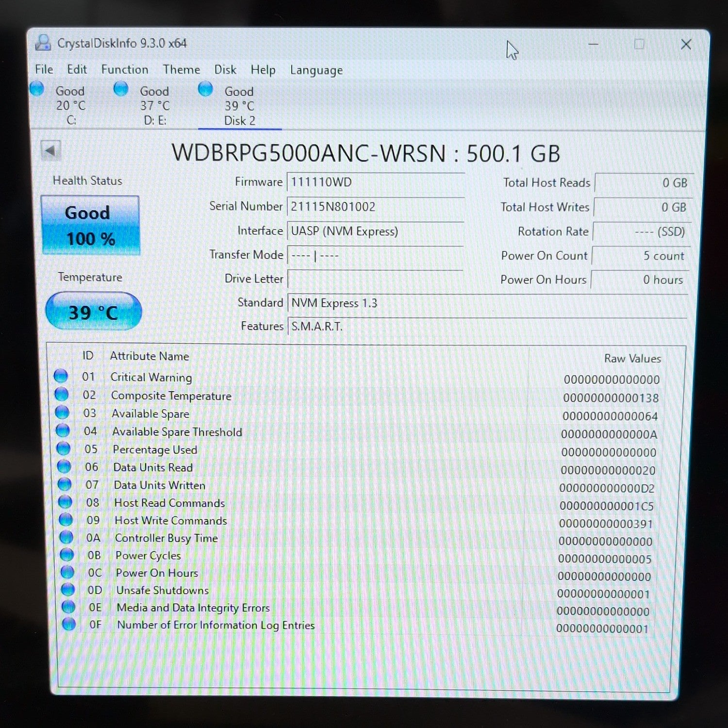Select the C: drive status orb

tap(37, 89)
